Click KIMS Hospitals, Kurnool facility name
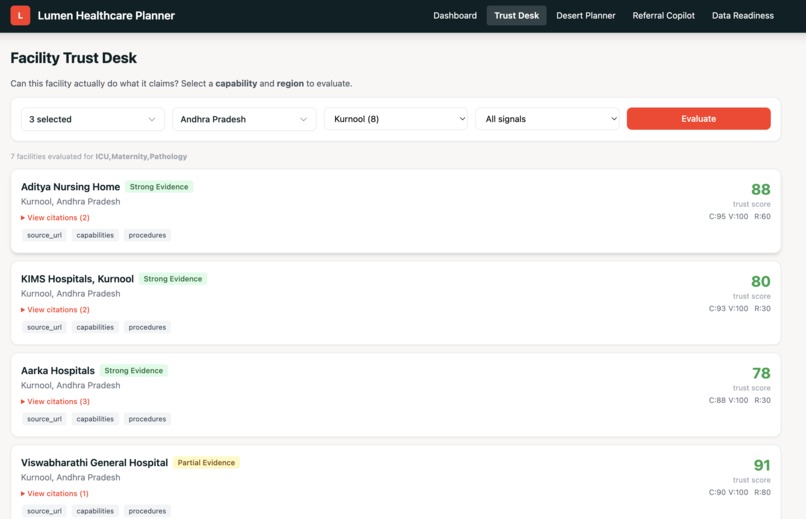806x519 pixels. [x=77, y=279]
